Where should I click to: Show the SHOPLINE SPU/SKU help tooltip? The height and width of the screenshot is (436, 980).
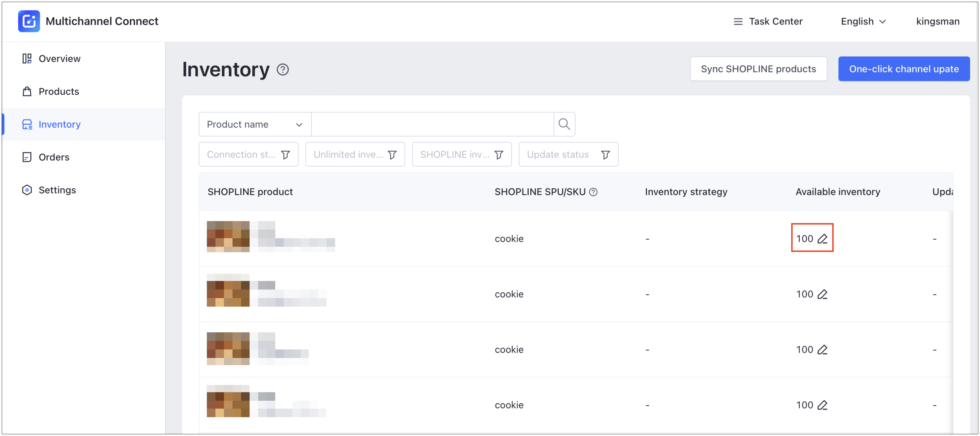[593, 192]
